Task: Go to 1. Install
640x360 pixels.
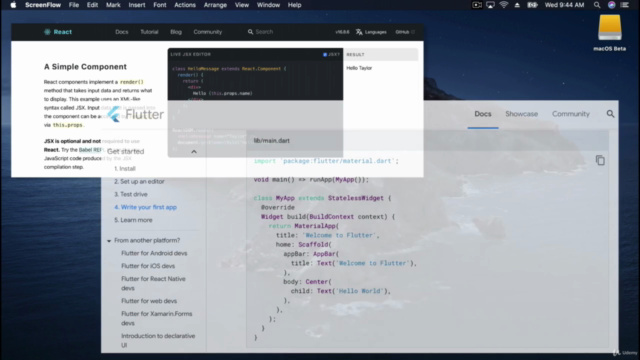Action: [125, 169]
